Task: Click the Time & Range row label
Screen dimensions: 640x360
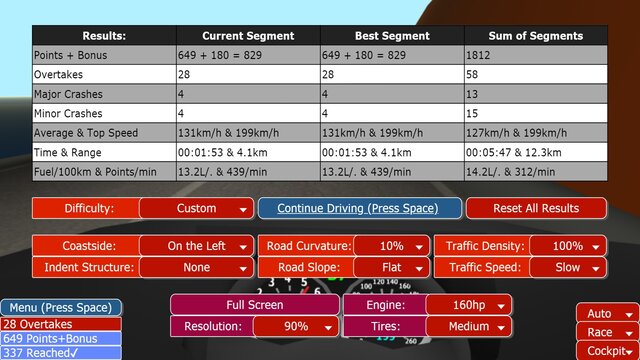Action: tap(104, 152)
